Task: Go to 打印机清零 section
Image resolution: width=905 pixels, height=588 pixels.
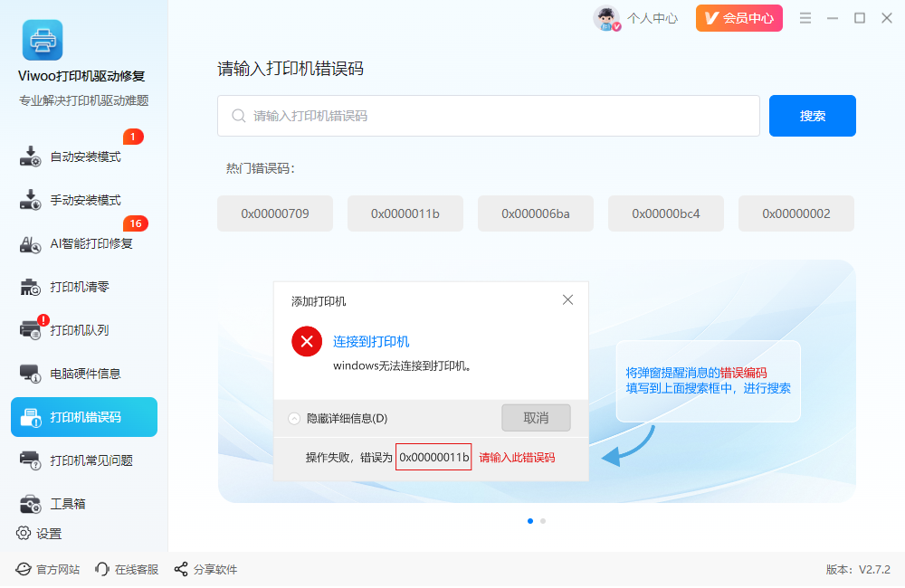Action: tap(83, 287)
